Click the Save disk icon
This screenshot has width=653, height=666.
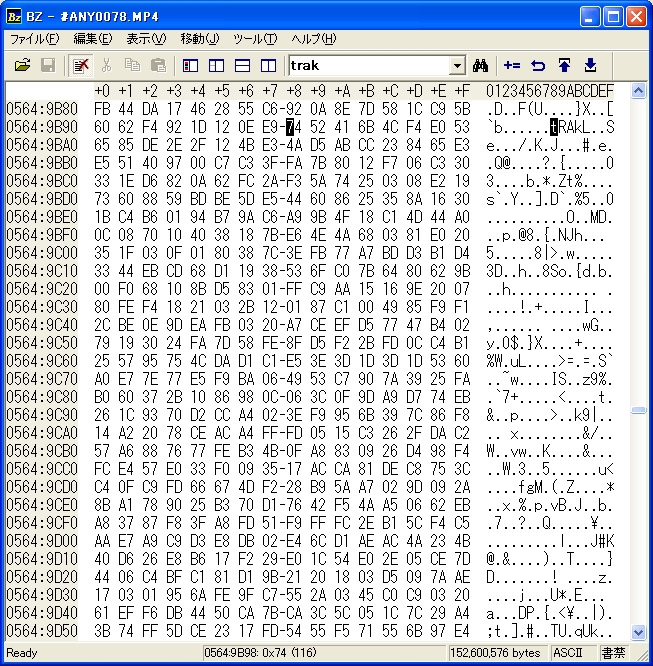(x=48, y=65)
